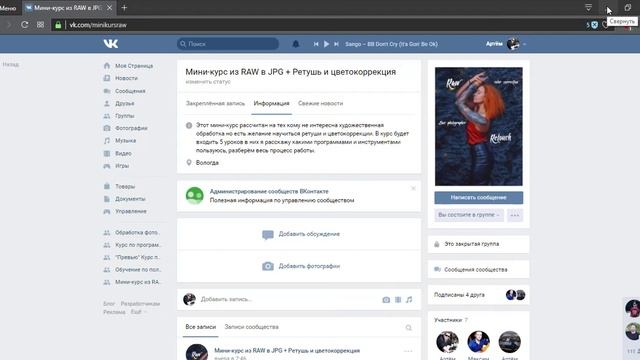640x360 pixels.
Task: Open the Артём profile menu arrow
Action: [x=524, y=44]
